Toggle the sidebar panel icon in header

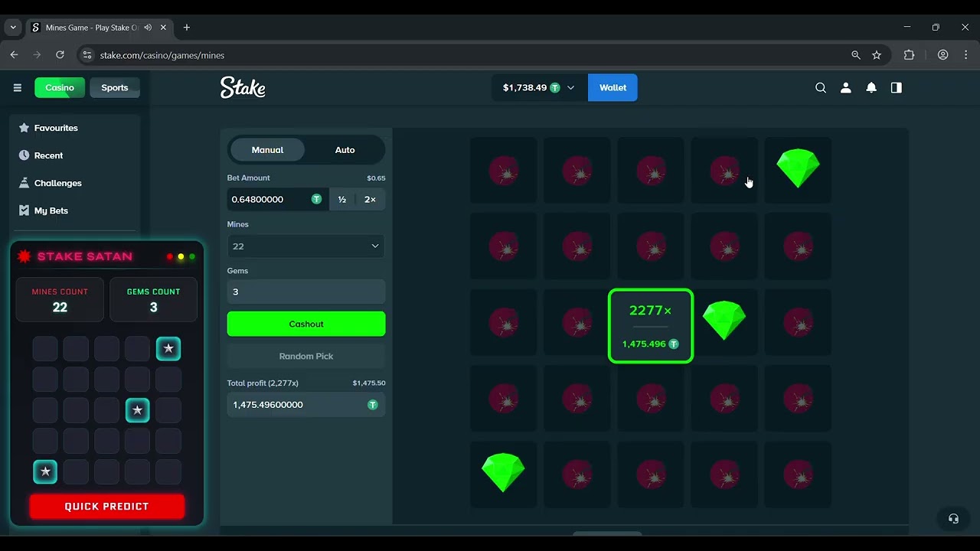(897, 87)
